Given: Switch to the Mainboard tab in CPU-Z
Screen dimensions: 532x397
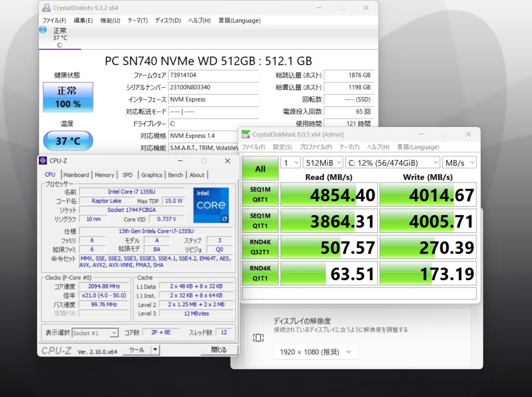Looking at the screenshot, I should click(76, 175).
